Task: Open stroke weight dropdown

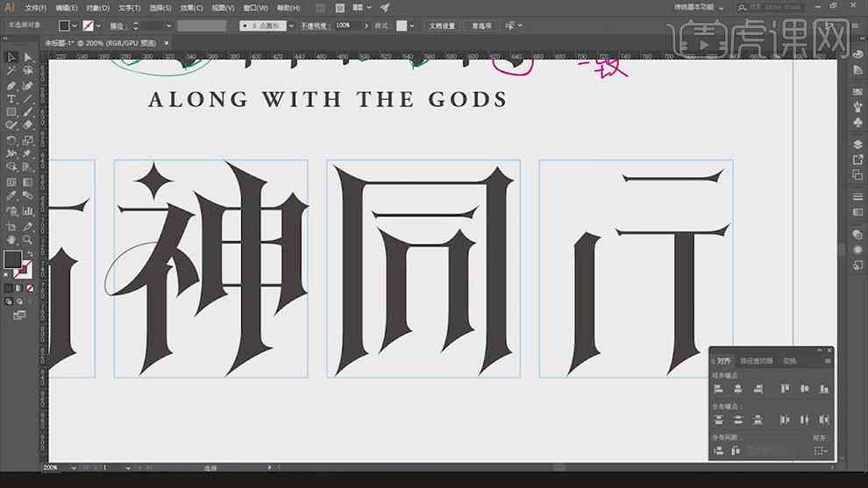Action: tap(168, 25)
